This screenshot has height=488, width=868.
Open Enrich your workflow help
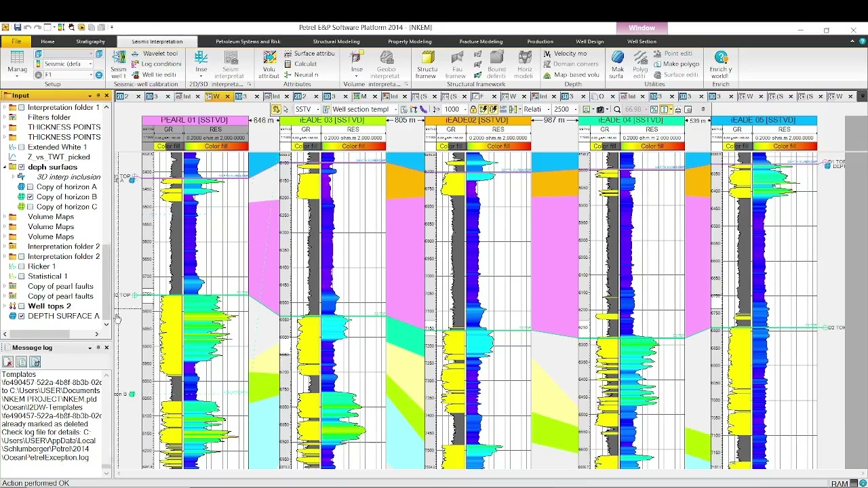point(721,64)
